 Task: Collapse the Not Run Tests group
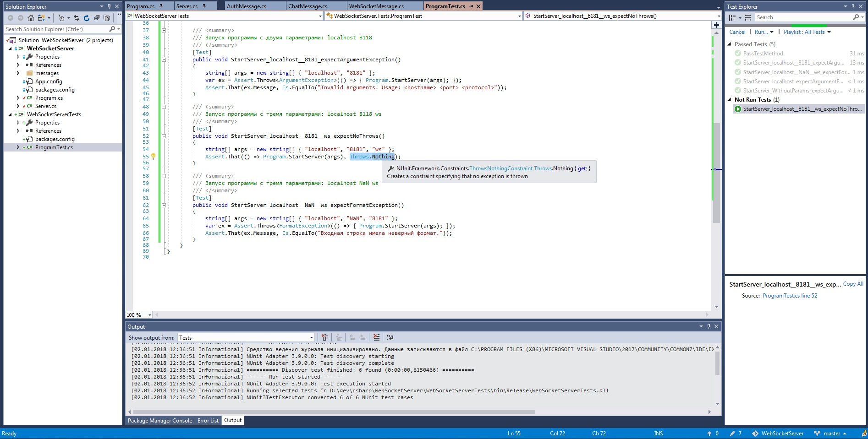[x=730, y=100]
